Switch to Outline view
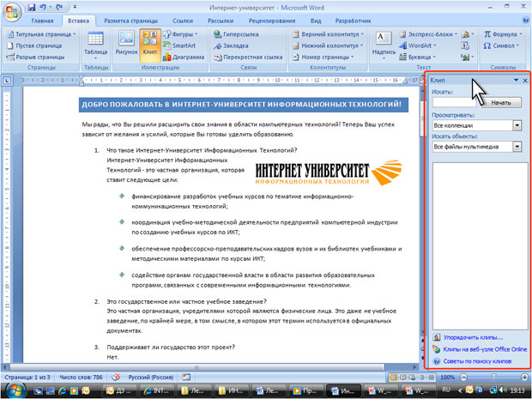The image size is (532, 399). 421,377
